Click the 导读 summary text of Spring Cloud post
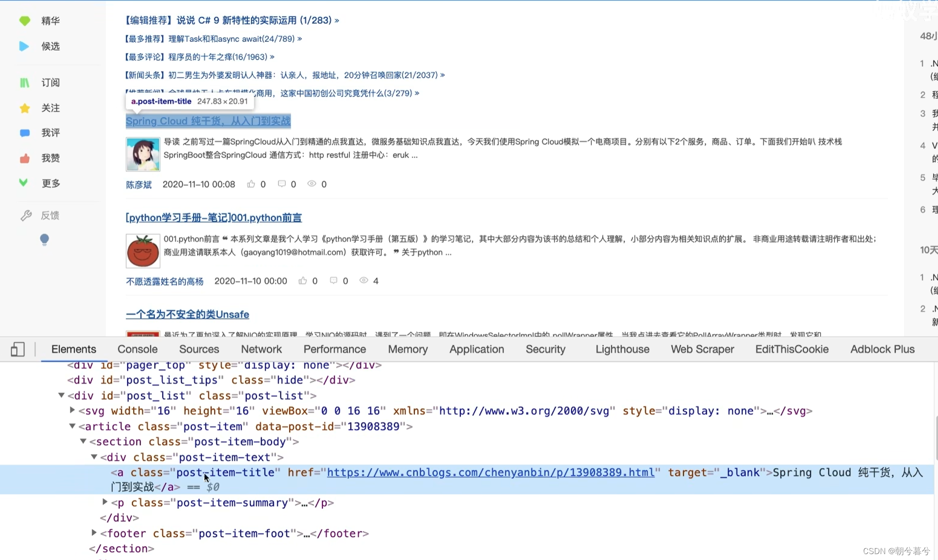938x560 pixels. coord(503,148)
